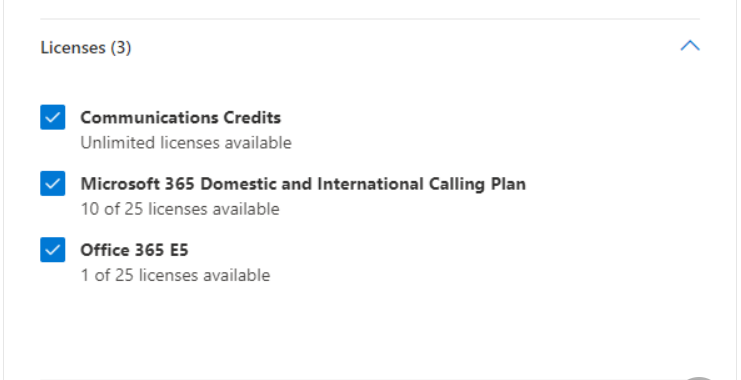
Task: Click the 10 of 25 licenses available text
Action: pos(180,209)
